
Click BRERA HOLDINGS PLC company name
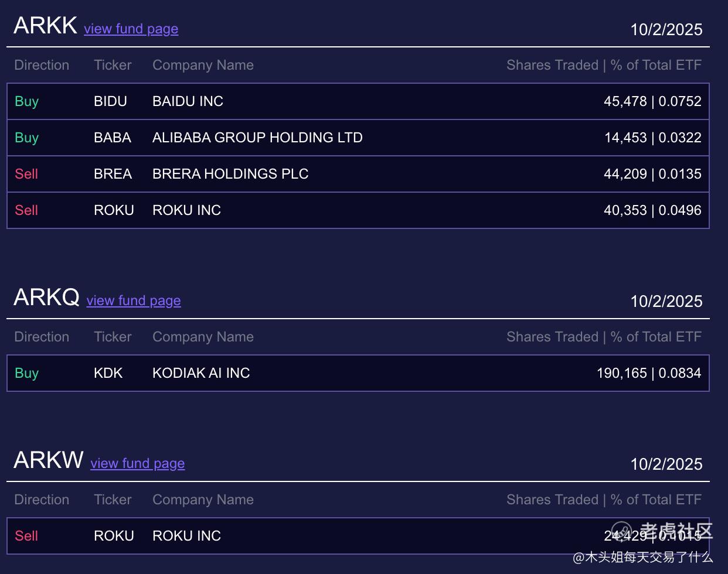230,174
